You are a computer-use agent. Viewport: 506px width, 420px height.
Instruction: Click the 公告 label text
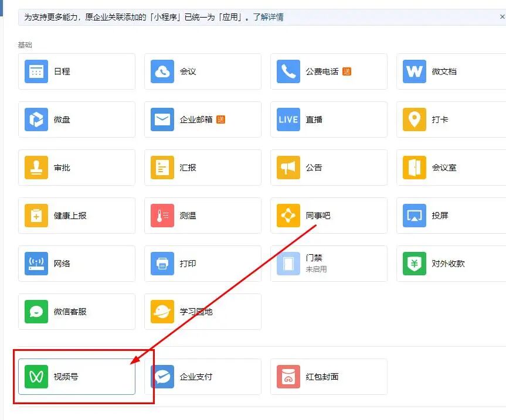(314, 168)
